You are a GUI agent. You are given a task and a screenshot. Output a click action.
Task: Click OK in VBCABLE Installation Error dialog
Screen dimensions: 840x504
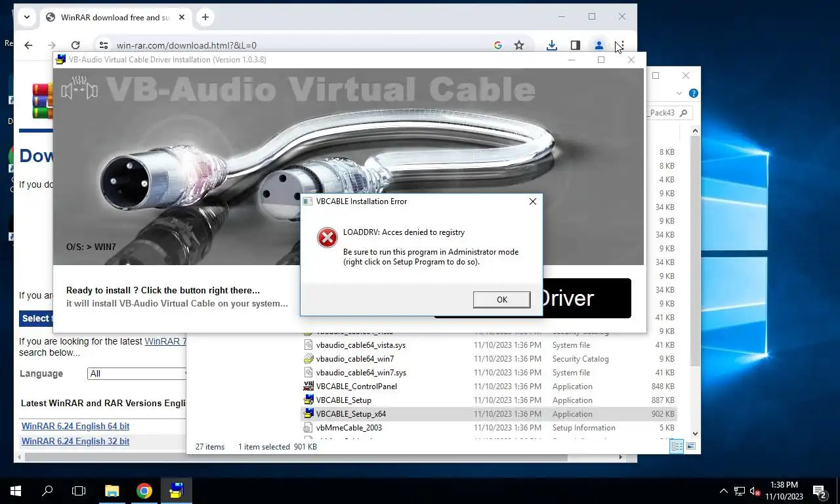pos(501,299)
